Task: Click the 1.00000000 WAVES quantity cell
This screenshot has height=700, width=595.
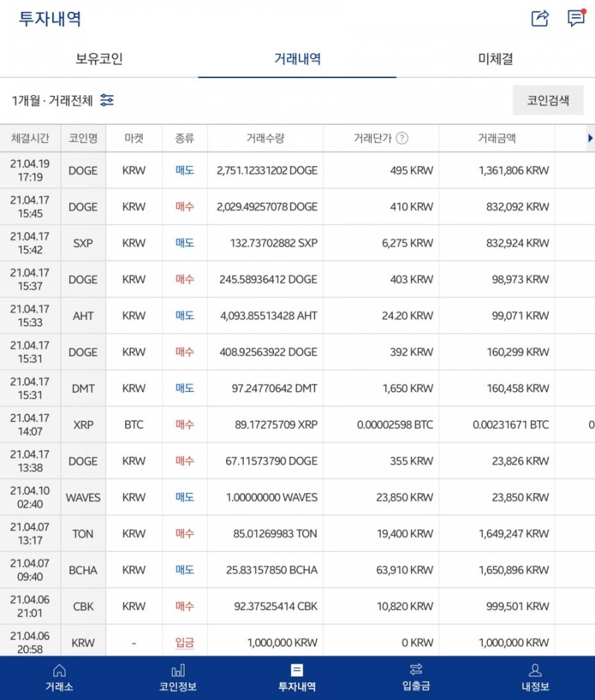Action: pos(265,498)
